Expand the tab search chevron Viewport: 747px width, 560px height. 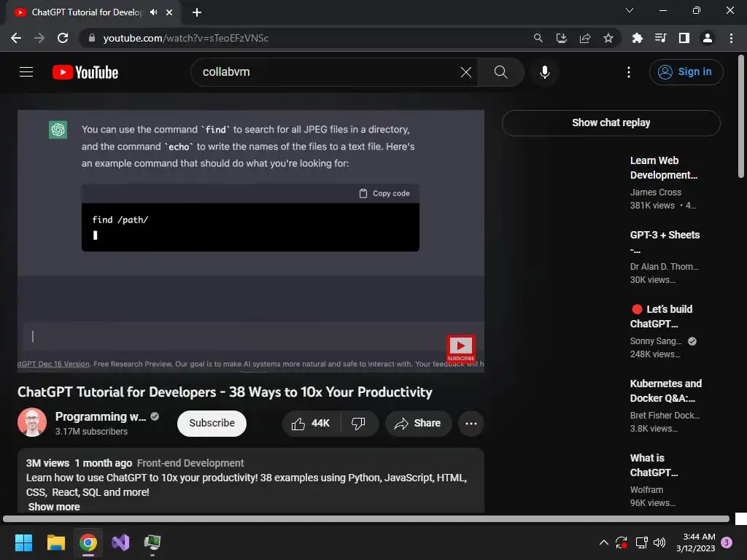[630, 10]
